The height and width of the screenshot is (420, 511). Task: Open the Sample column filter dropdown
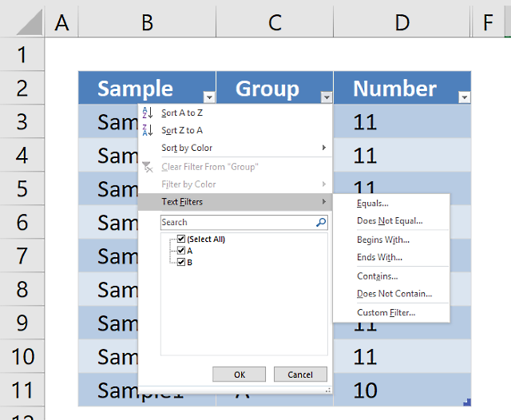click(x=208, y=97)
